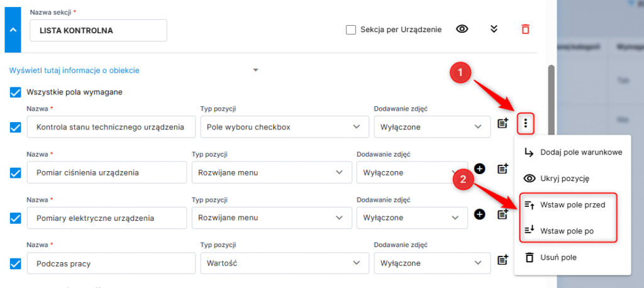This screenshot has height=288, width=644.
Task: Click the note-add icon in Podczas pracy row
Action: [503, 260]
